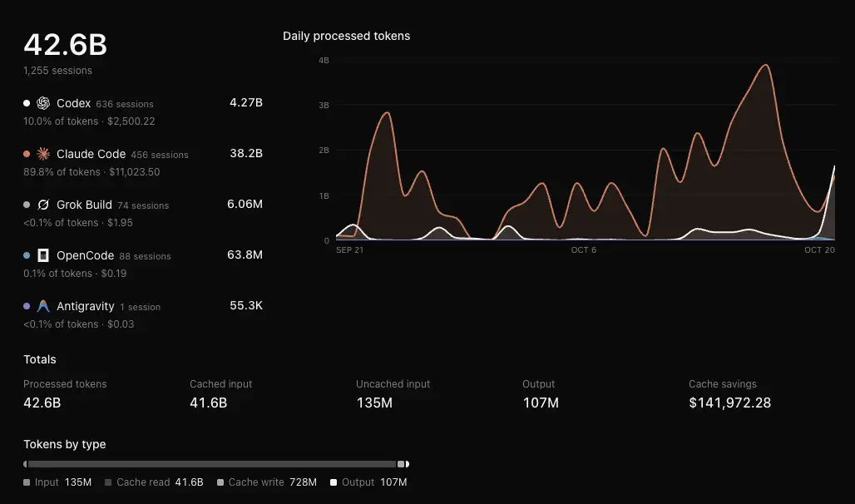Open the Grok Build row name
The width and height of the screenshot is (855, 504).
coord(84,205)
